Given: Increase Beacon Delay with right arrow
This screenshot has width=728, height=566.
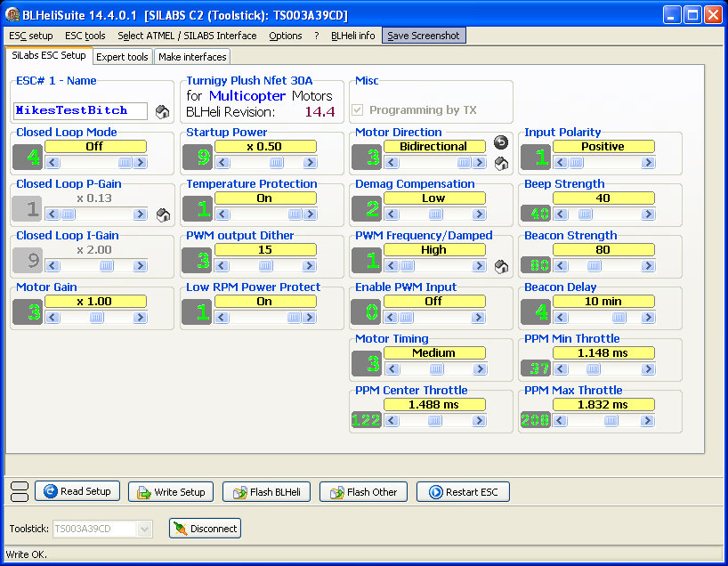Looking at the screenshot, I should [648, 317].
